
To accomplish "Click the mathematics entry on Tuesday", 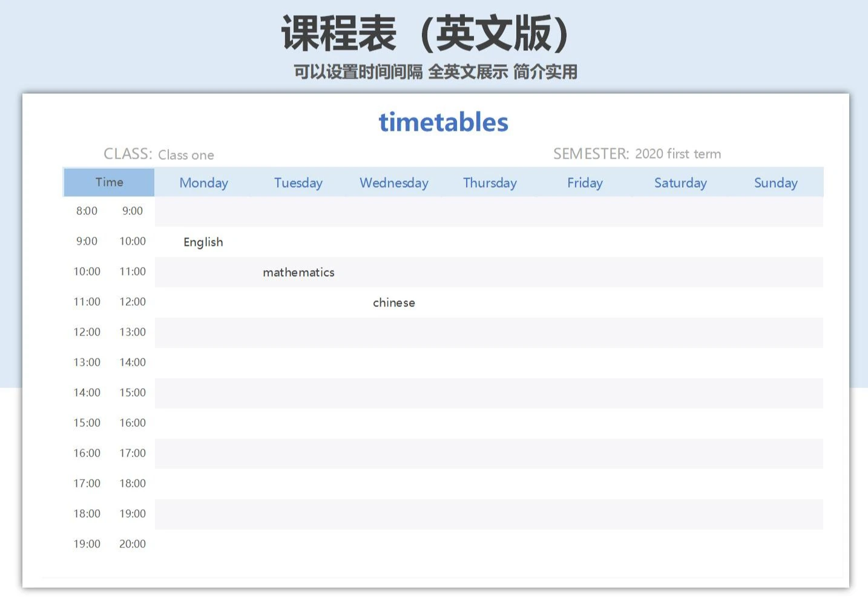I will 298,272.
